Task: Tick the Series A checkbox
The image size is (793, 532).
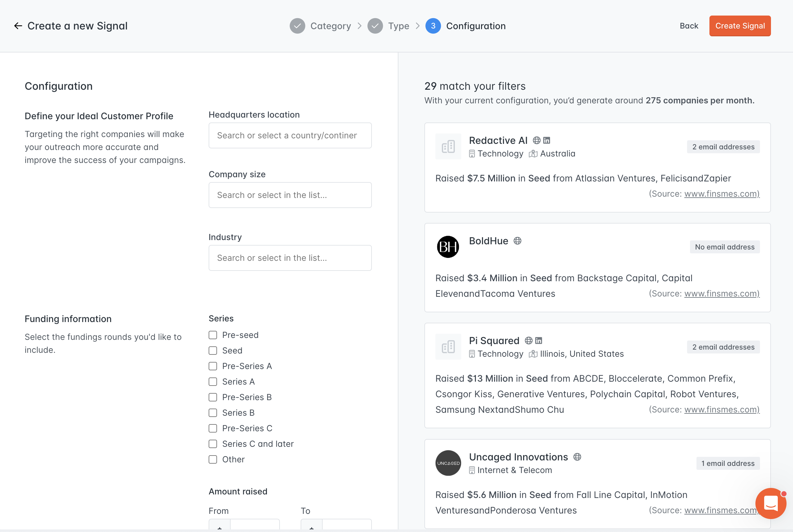Action: [213, 382]
